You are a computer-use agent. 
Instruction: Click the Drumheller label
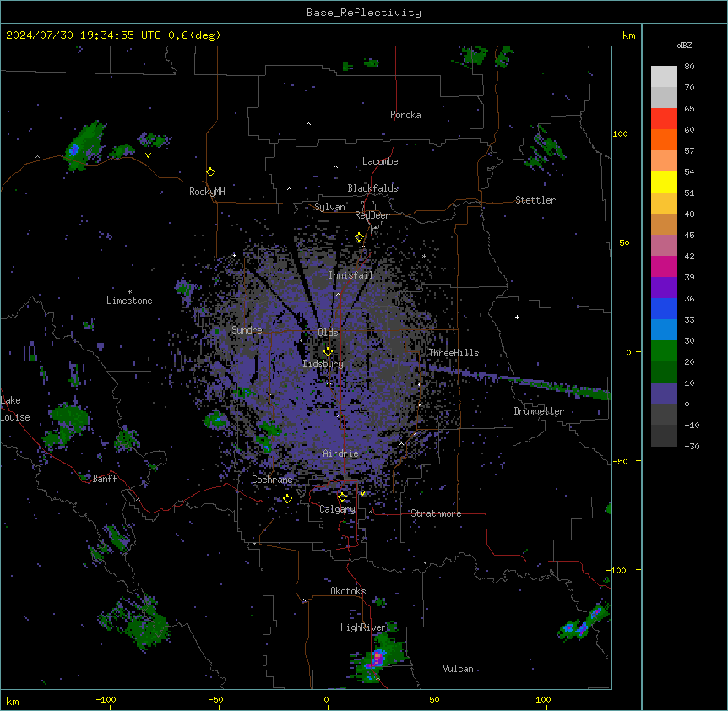point(539,411)
